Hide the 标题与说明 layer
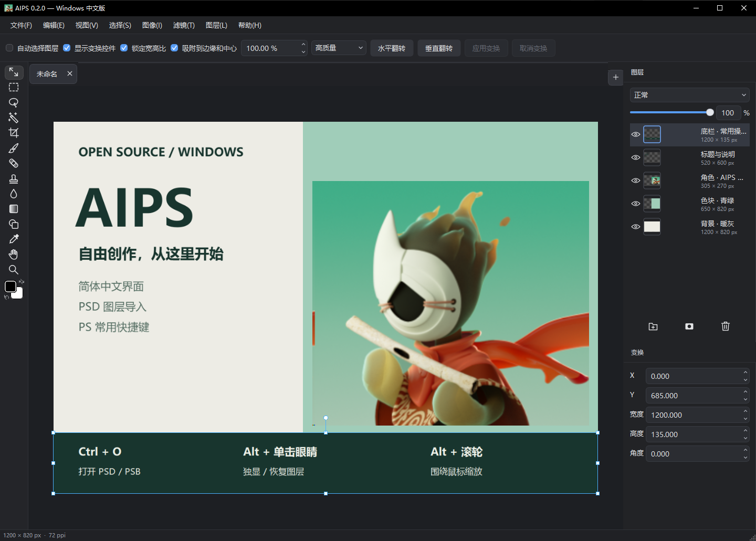 click(x=636, y=157)
